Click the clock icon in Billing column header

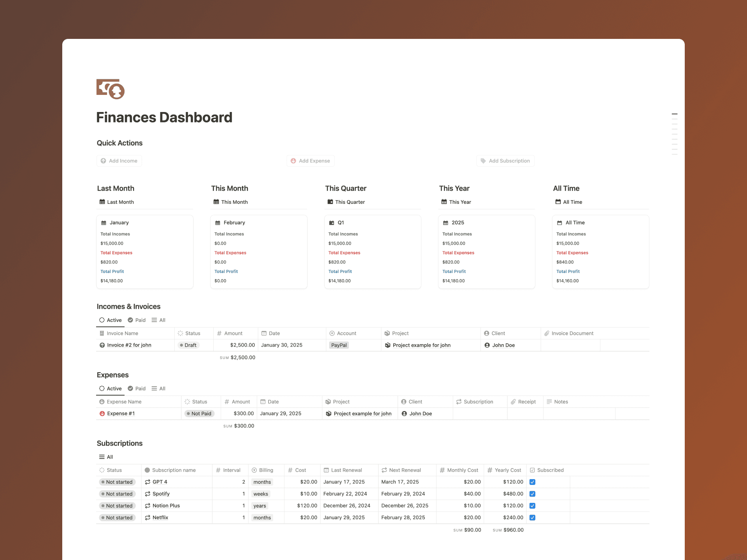tap(255, 470)
